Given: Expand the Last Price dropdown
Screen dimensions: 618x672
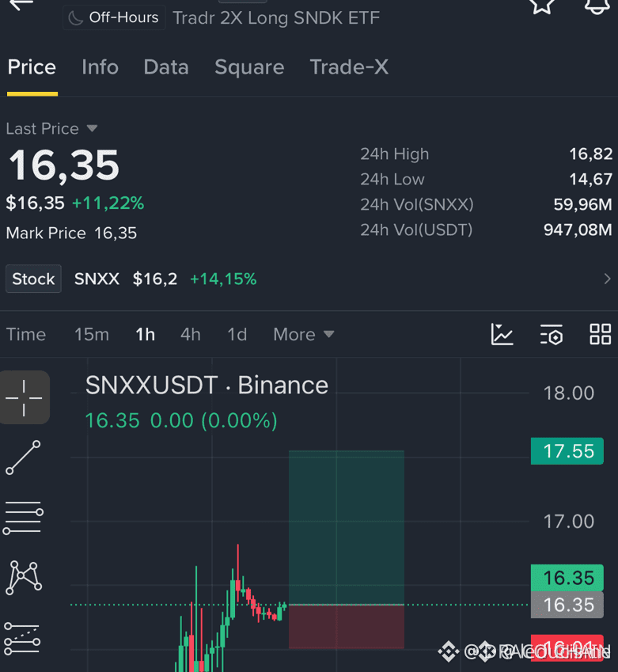Looking at the screenshot, I should pyautogui.click(x=52, y=128).
